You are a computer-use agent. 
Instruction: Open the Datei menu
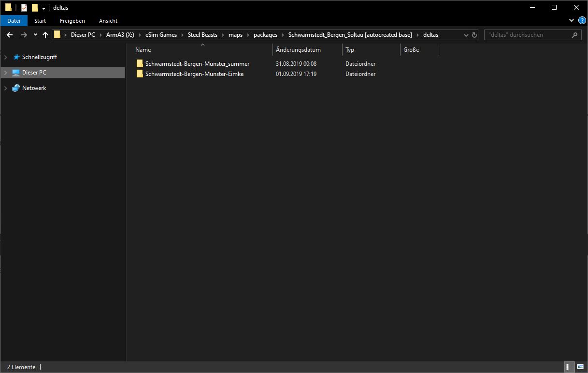[14, 21]
